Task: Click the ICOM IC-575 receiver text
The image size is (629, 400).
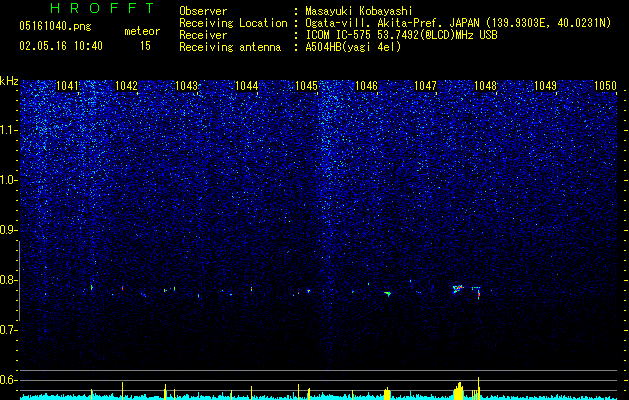Action: [401, 35]
